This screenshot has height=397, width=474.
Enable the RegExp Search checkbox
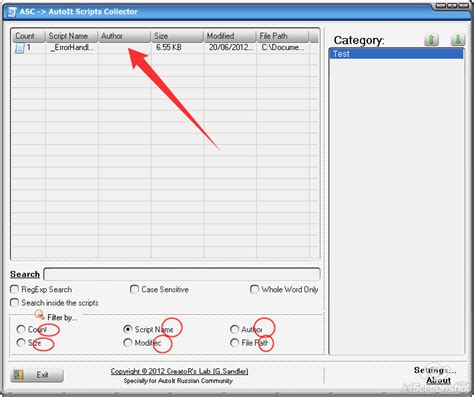(14, 289)
